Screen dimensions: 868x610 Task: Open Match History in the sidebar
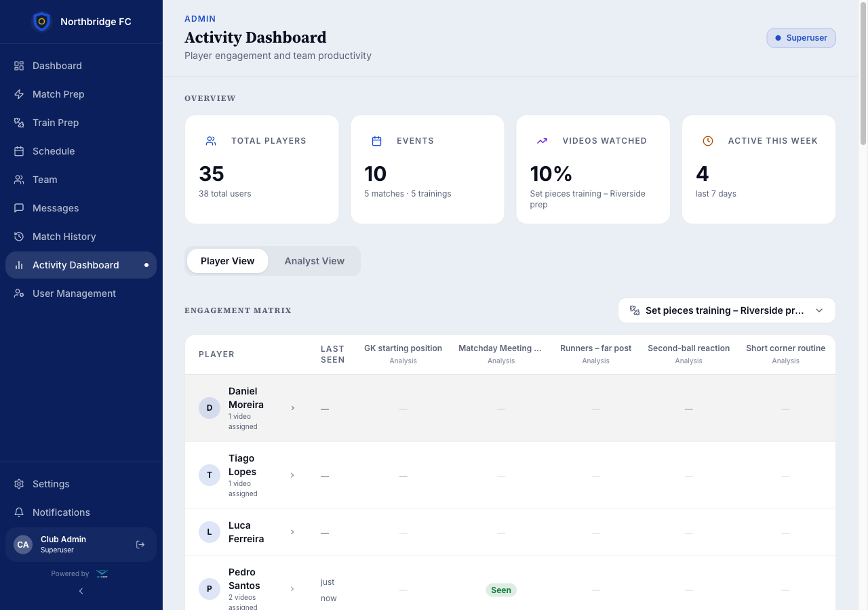pyautogui.click(x=81, y=237)
